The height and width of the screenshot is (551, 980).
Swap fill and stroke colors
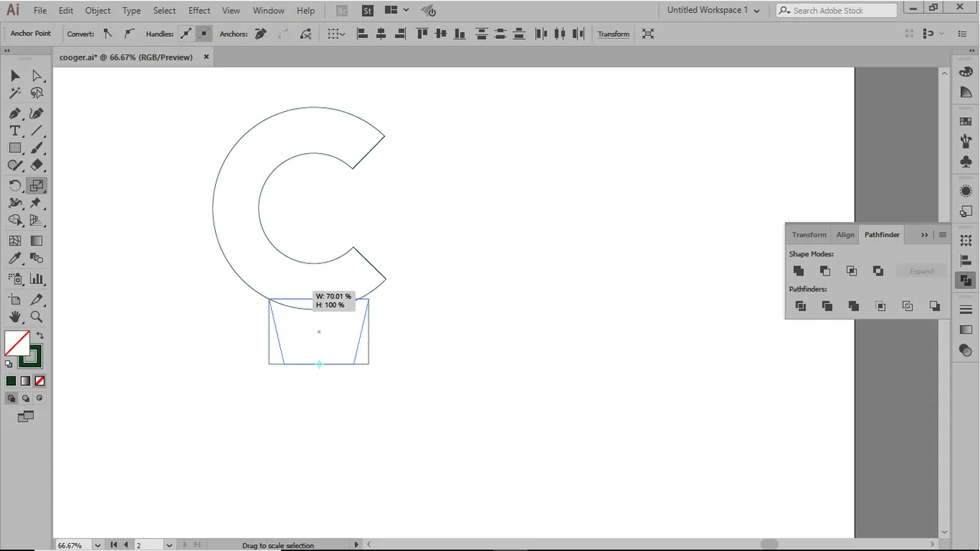(x=40, y=335)
